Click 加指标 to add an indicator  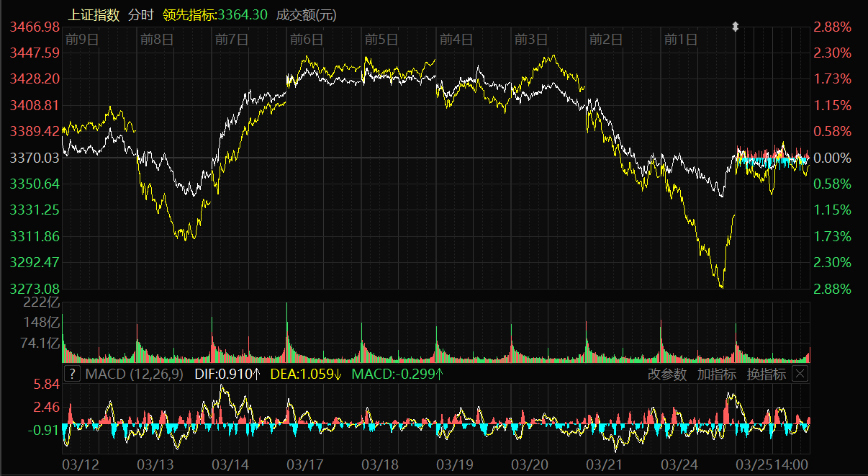717,374
